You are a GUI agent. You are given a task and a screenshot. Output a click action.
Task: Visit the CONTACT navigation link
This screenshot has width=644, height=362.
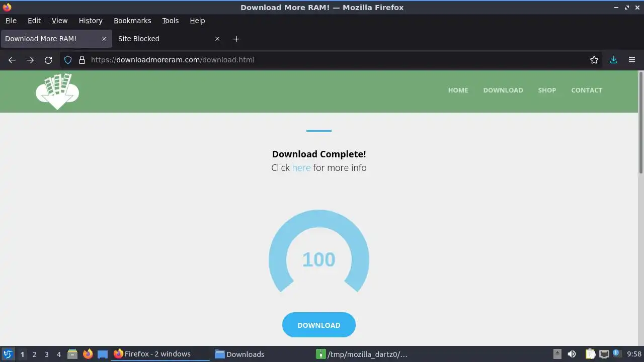coord(587,90)
